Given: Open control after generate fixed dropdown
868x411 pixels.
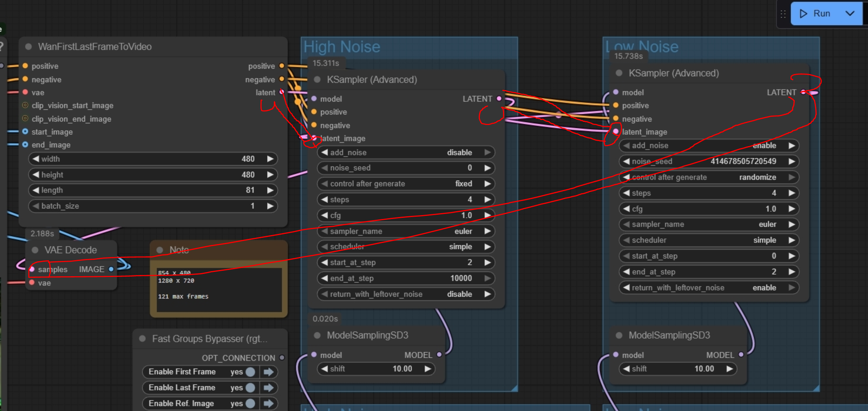Looking at the screenshot, I should click(406, 184).
